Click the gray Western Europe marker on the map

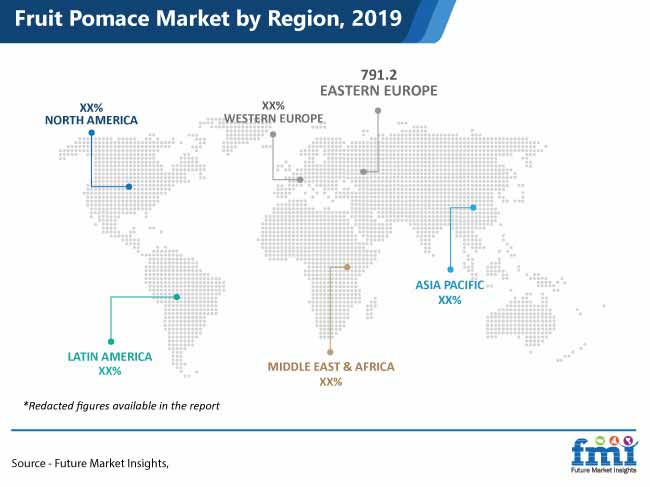pos(300,179)
